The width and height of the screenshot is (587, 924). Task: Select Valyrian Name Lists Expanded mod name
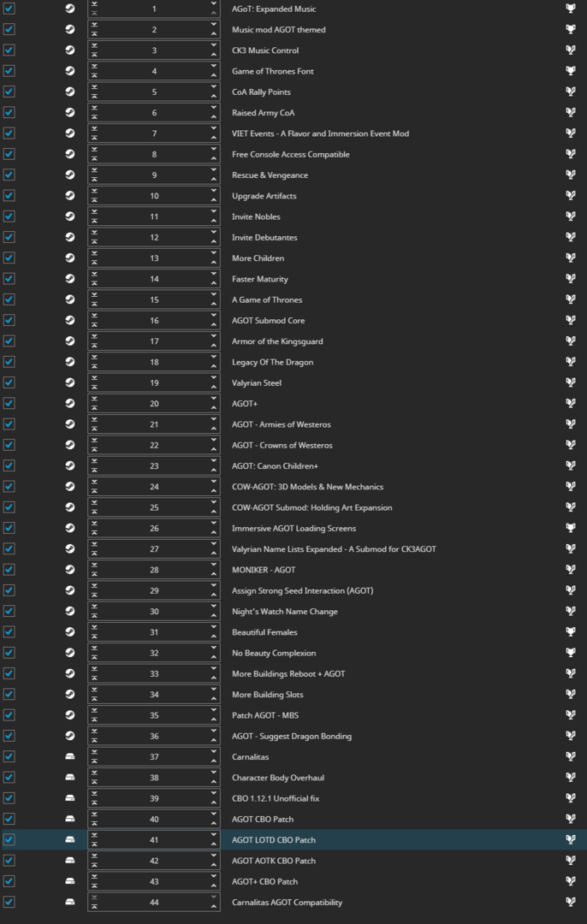[x=334, y=548]
